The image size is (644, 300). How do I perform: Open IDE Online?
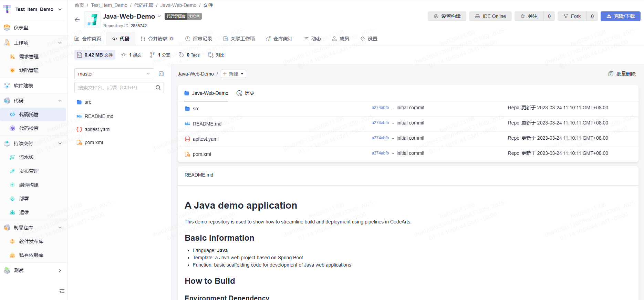click(490, 16)
